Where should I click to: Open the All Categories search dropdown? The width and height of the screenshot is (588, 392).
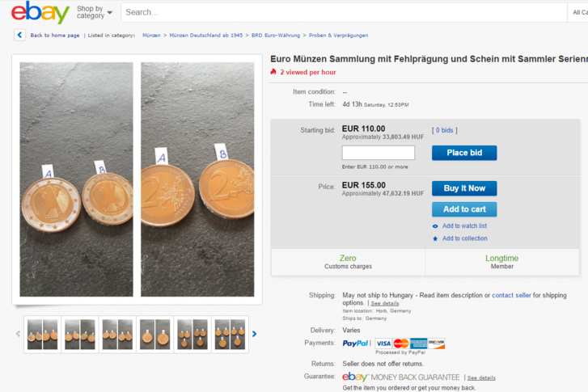click(x=579, y=12)
